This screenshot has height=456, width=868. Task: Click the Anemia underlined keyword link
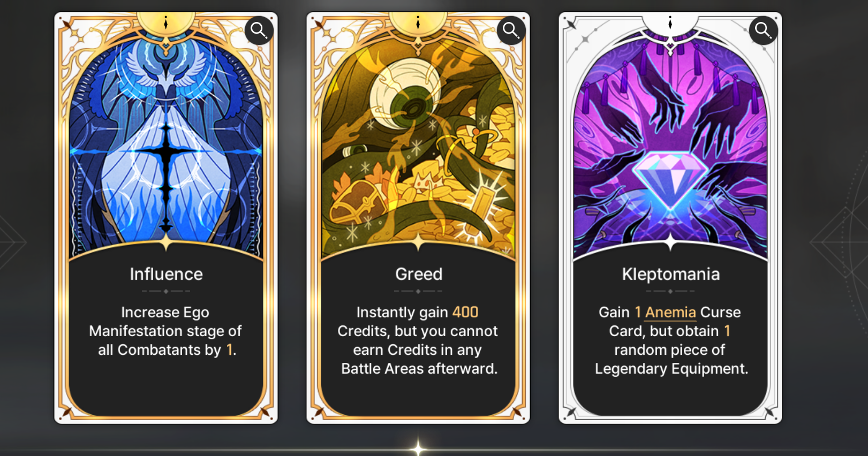[670, 312]
